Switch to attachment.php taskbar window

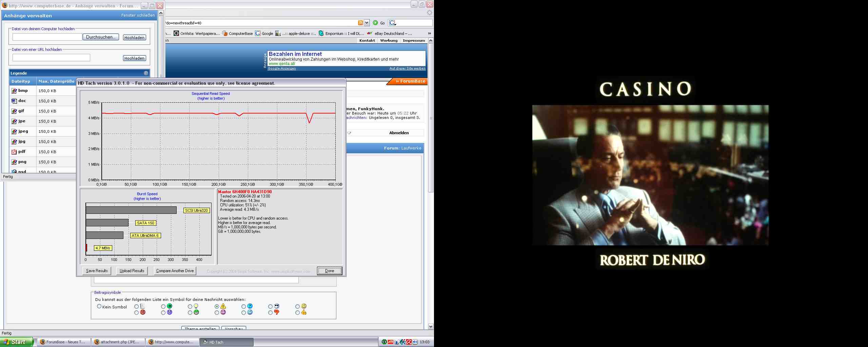pos(118,342)
